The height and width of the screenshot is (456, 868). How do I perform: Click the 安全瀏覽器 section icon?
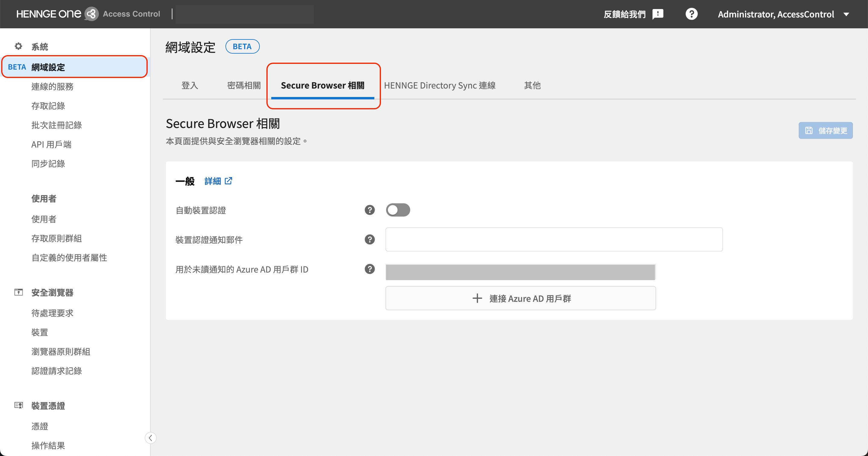click(18, 292)
